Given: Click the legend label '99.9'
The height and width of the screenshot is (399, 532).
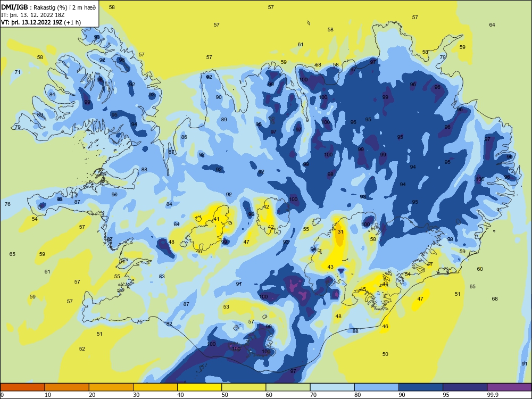Looking at the screenshot, I should tap(492, 395).
